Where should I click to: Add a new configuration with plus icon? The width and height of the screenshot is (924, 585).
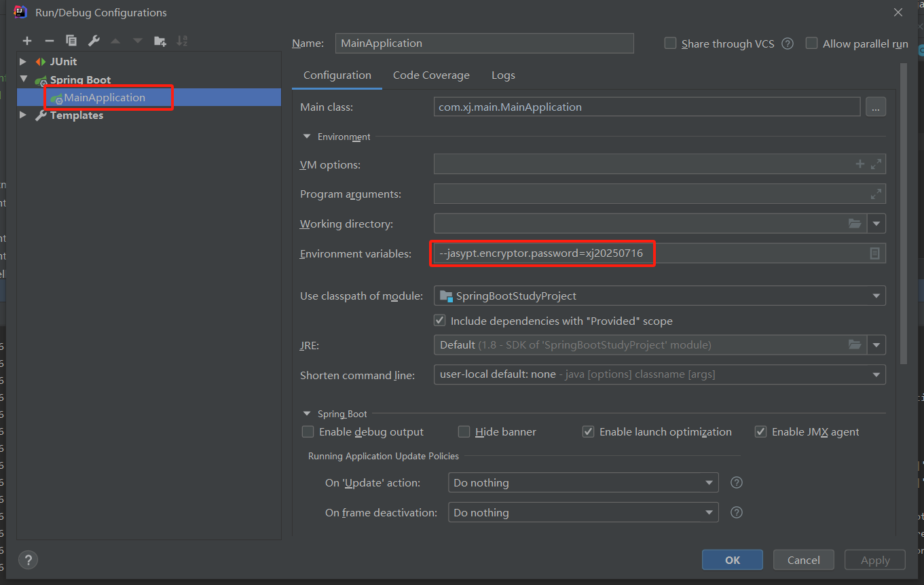(27, 41)
